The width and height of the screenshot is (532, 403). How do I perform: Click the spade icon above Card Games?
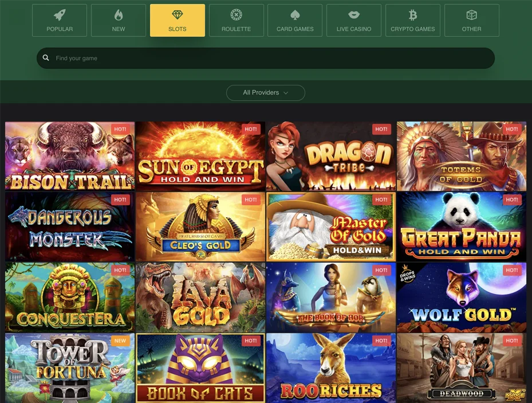pyautogui.click(x=295, y=14)
